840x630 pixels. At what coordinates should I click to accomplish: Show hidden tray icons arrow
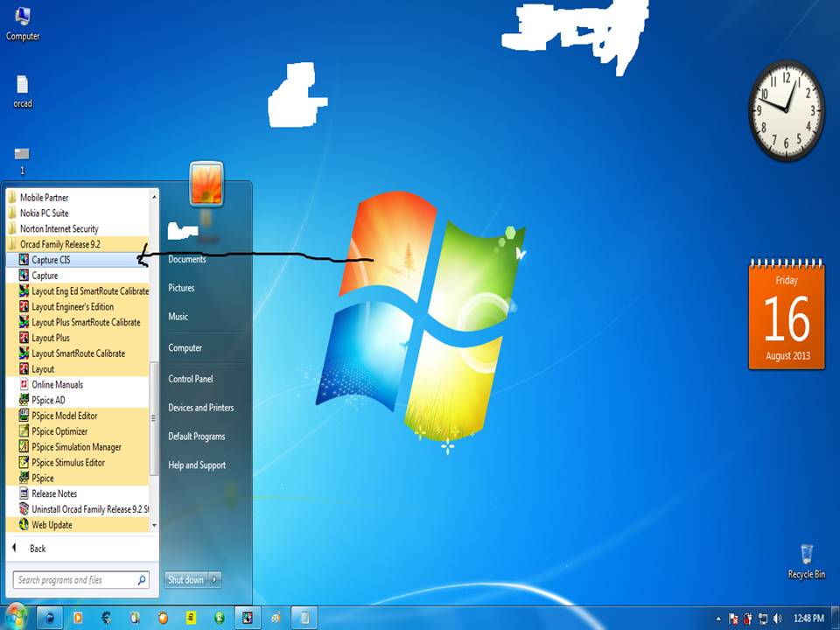point(718,619)
